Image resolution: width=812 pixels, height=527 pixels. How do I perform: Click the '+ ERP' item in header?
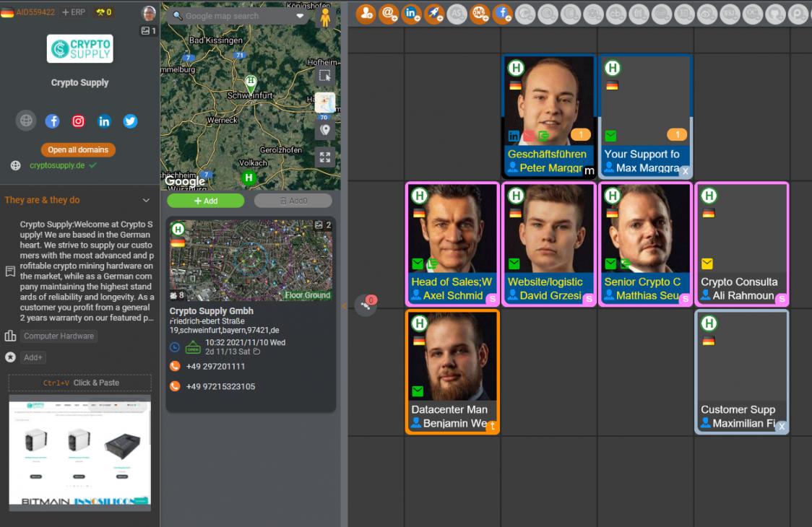pos(74,12)
